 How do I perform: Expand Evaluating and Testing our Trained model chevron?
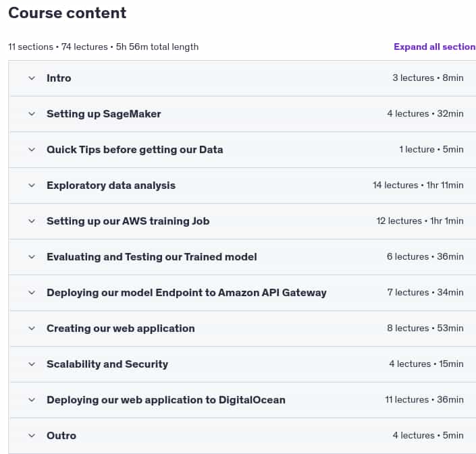(x=32, y=257)
